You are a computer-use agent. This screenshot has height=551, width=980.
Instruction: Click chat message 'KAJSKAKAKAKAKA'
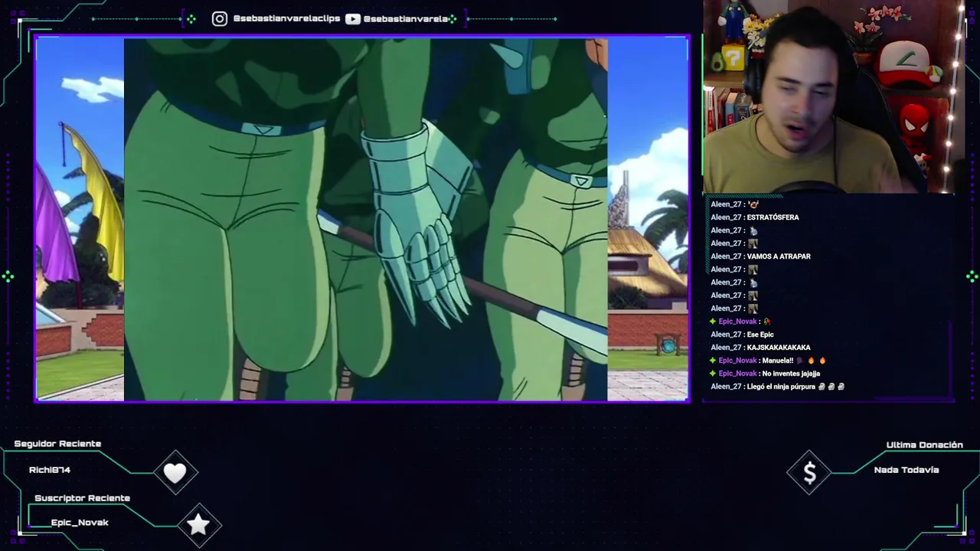pos(779,347)
